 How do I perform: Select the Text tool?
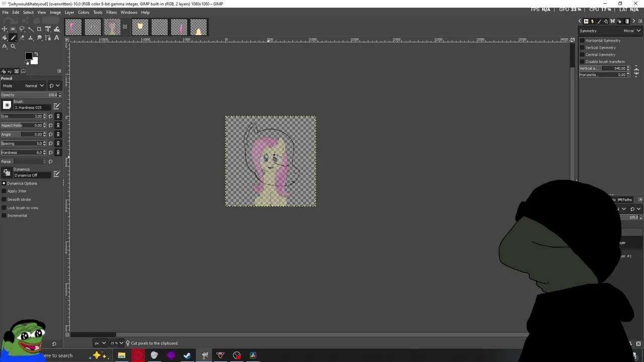pyautogui.click(x=56, y=38)
